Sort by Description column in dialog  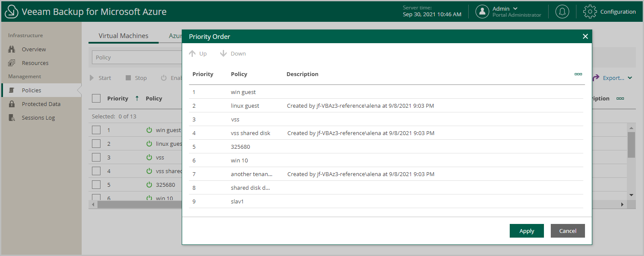[x=302, y=74]
